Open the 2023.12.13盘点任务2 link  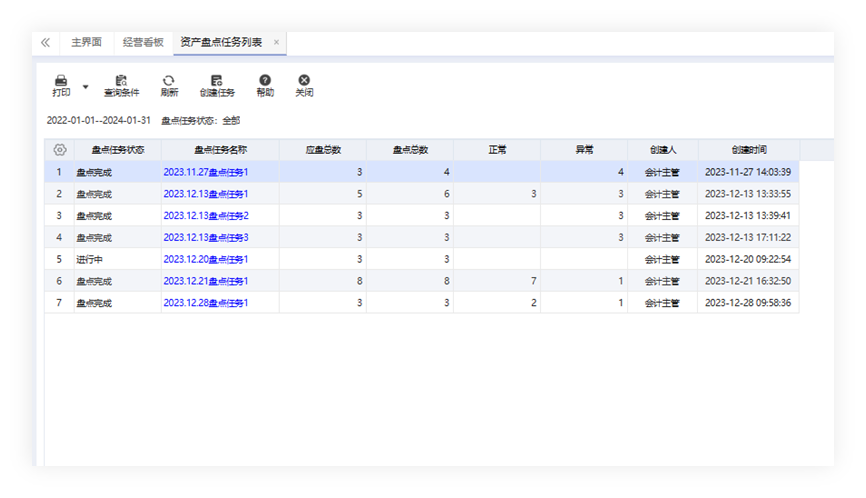click(x=206, y=216)
